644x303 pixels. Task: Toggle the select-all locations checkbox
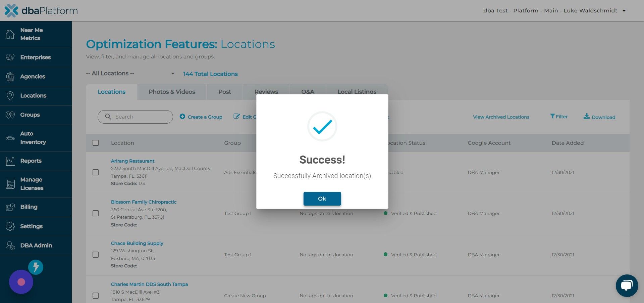(96, 142)
